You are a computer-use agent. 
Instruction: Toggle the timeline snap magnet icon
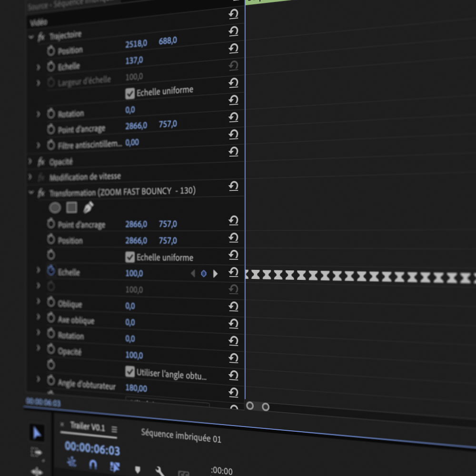pos(93,463)
